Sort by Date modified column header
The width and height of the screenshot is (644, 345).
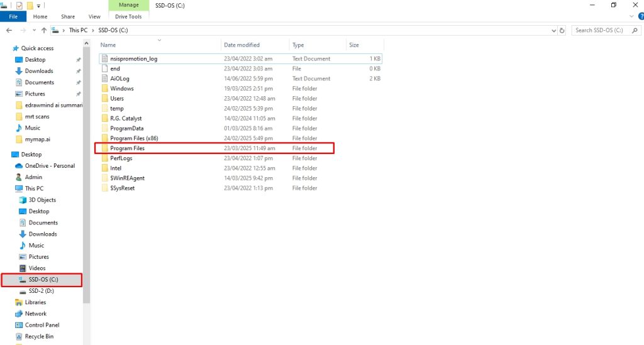click(241, 45)
